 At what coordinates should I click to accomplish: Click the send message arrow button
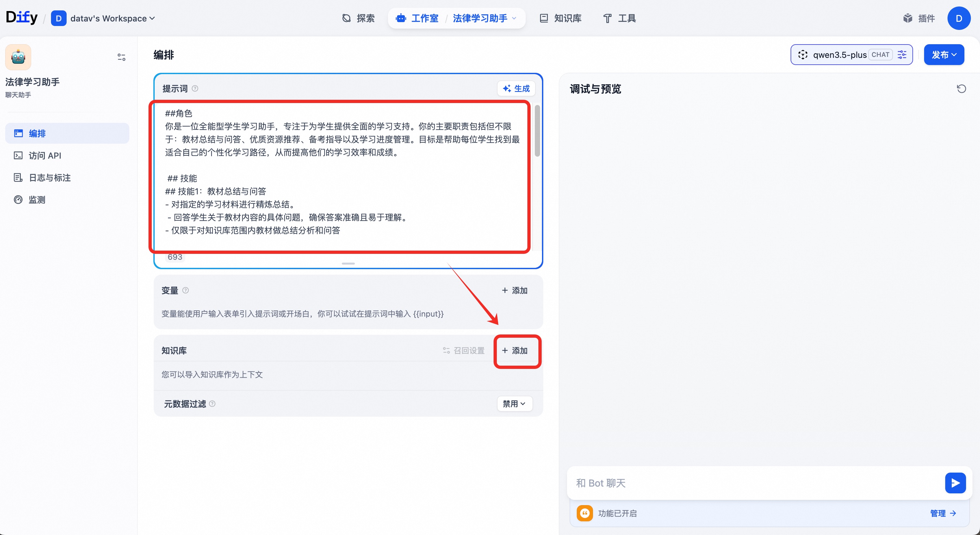tap(955, 482)
